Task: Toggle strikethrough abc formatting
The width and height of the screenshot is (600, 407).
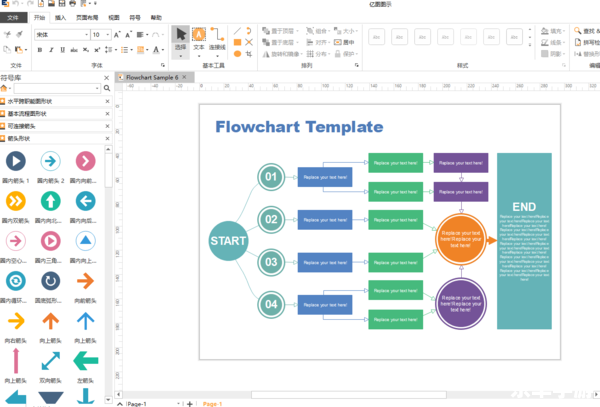Action: pyautogui.click(x=74, y=50)
